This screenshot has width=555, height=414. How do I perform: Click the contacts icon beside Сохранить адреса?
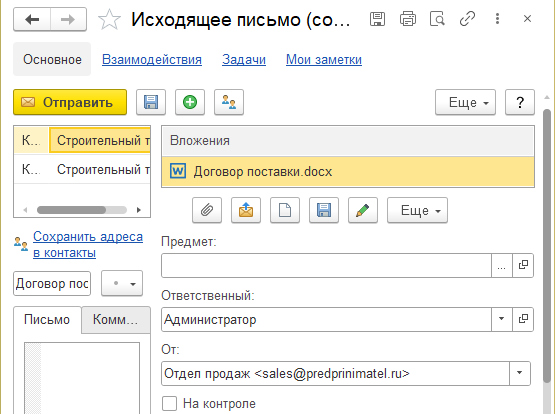[21, 244]
